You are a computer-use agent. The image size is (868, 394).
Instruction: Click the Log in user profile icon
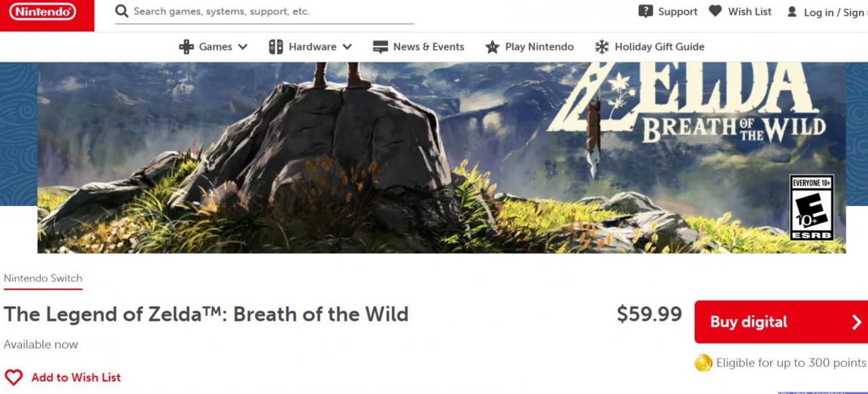coord(791,12)
